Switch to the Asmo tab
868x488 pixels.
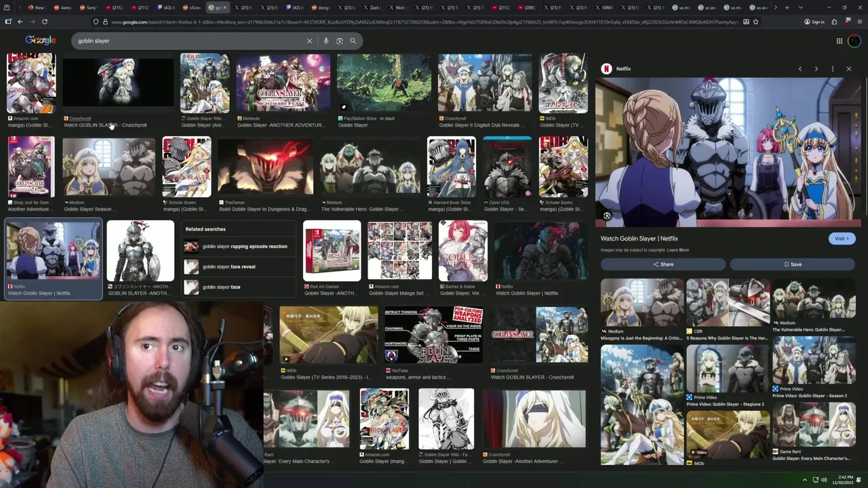pos(62,7)
